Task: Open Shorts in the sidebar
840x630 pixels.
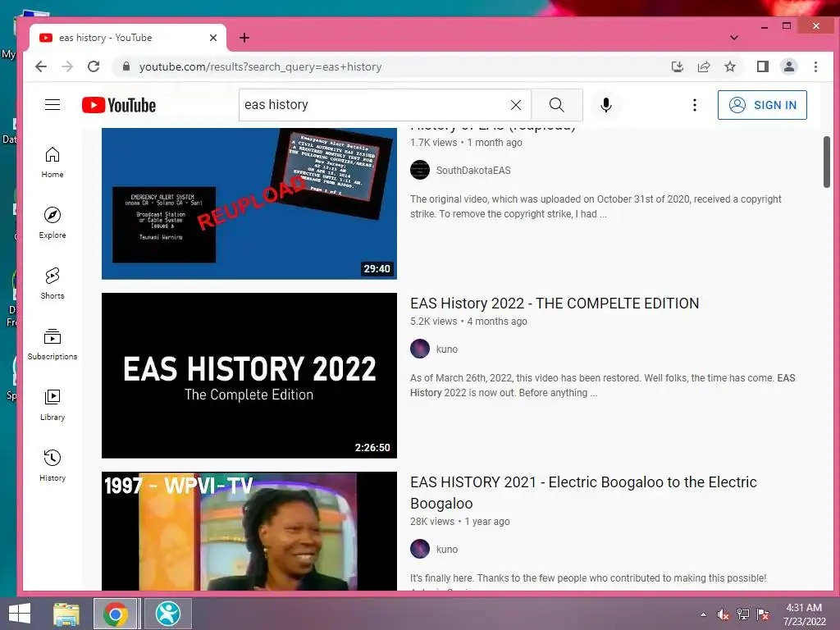Action: 52,283
